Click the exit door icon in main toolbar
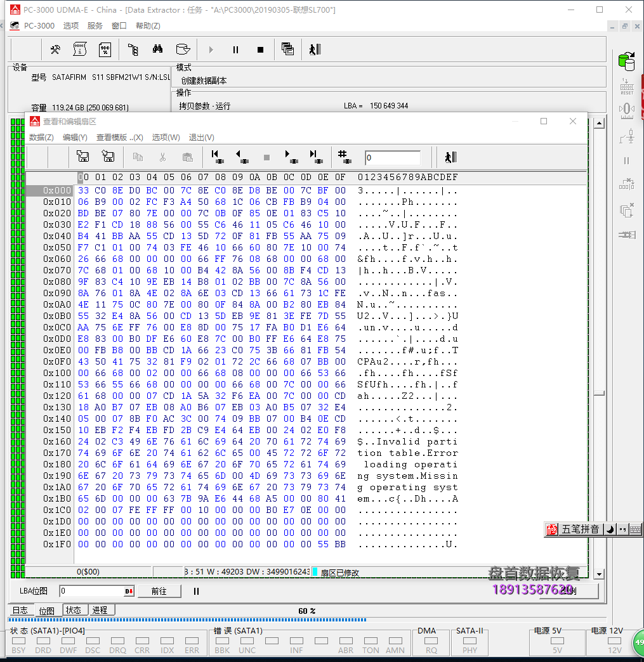The height and width of the screenshot is (662, 644). click(315, 49)
